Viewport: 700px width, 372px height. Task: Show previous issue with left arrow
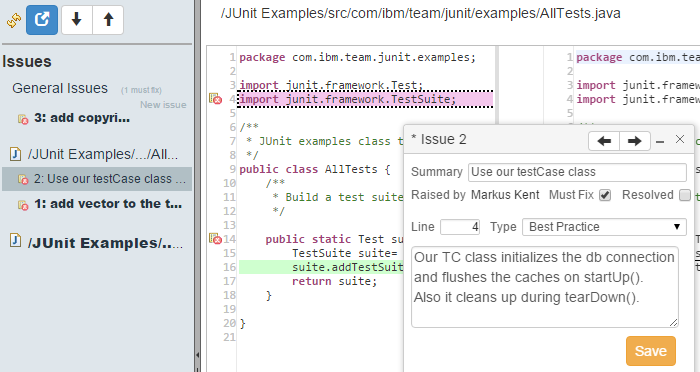[x=604, y=141]
